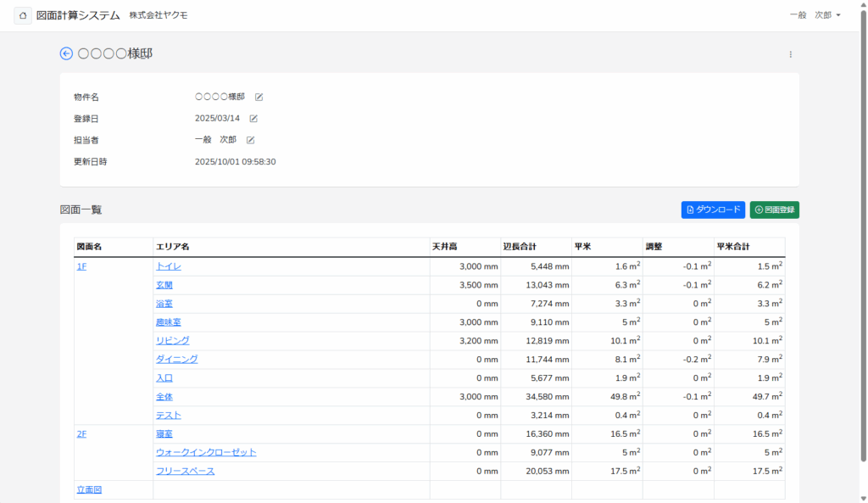Open the フリースペース area link

(185, 472)
